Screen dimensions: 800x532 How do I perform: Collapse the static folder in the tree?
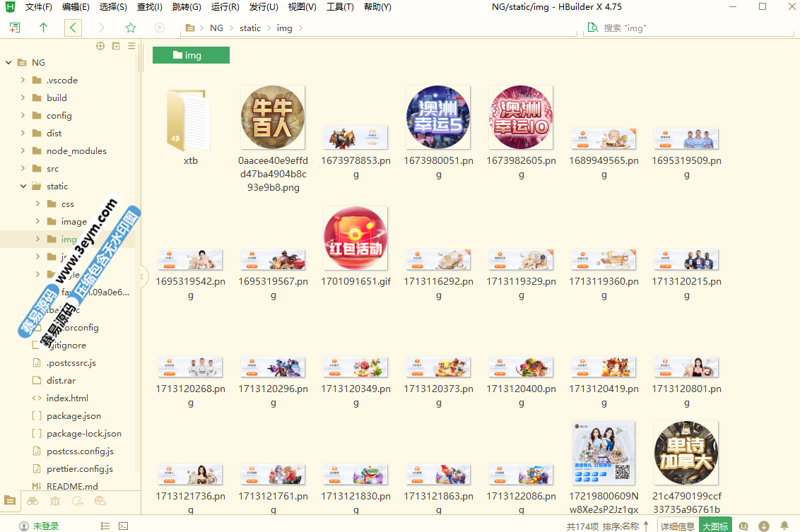point(23,187)
